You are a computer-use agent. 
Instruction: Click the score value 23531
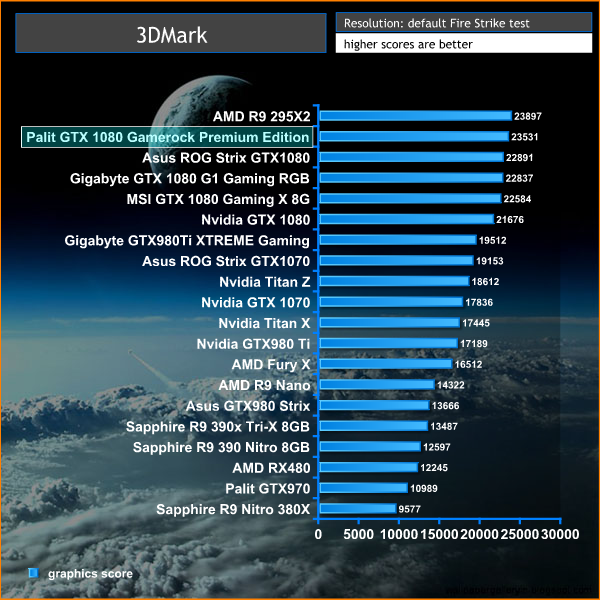(x=525, y=137)
